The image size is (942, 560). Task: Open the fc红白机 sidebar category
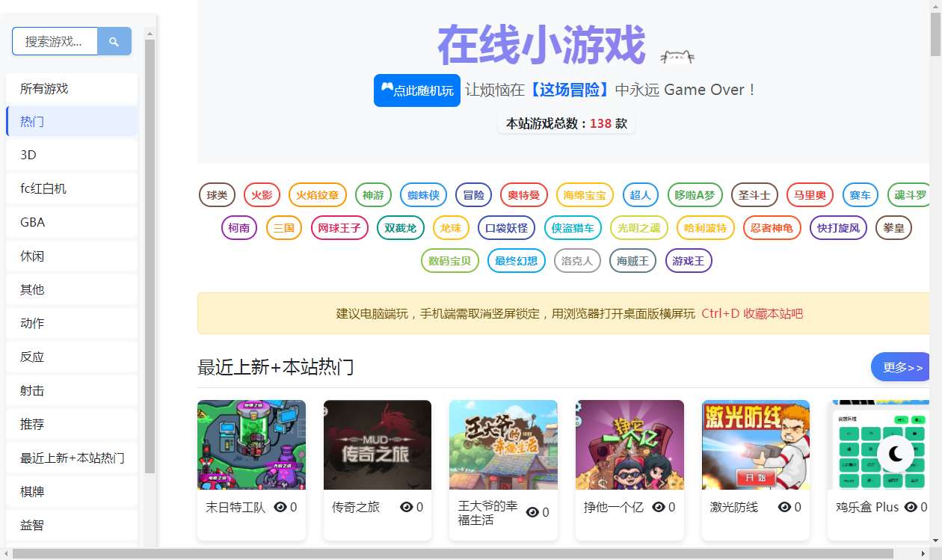[72, 188]
